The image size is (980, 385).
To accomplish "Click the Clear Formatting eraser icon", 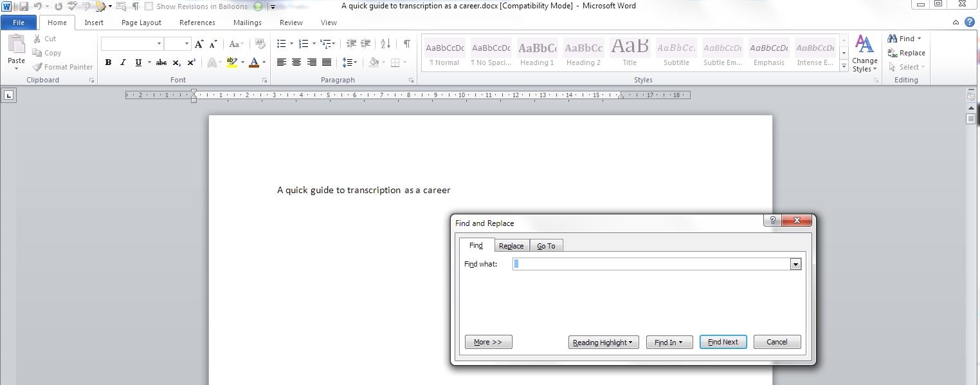I will pyautogui.click(x=260, y=44).
